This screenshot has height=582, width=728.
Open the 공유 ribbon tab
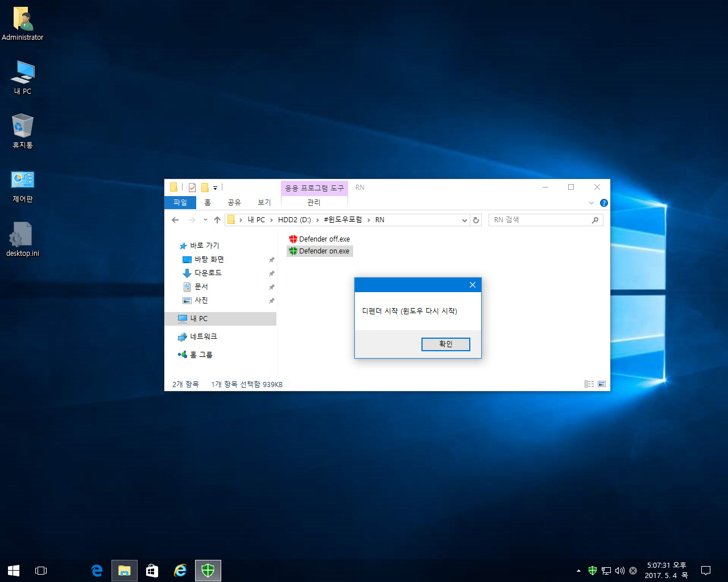pyautogui.click(x=234, y=202)
